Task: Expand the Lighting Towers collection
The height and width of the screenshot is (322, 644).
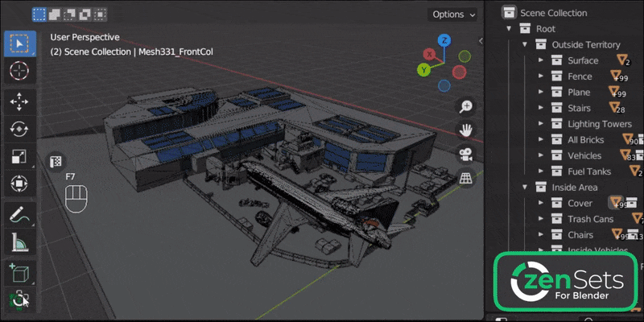Action: [x=541, y=124]
